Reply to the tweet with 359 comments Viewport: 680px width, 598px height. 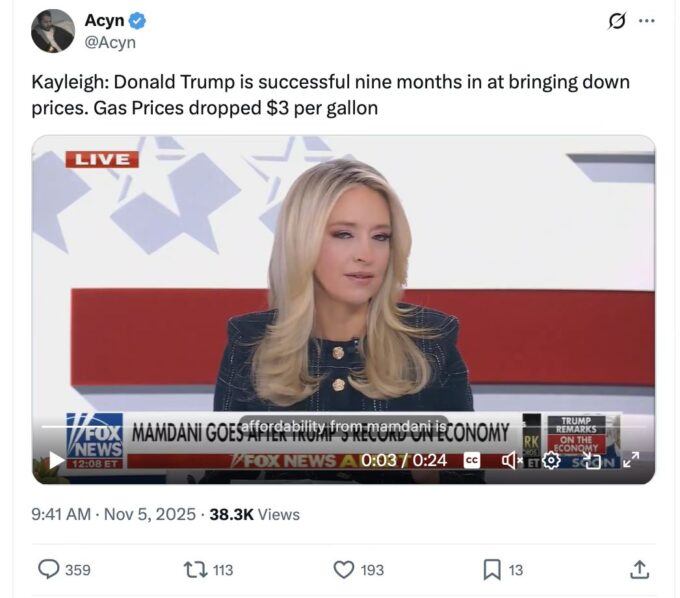(65, 569)
